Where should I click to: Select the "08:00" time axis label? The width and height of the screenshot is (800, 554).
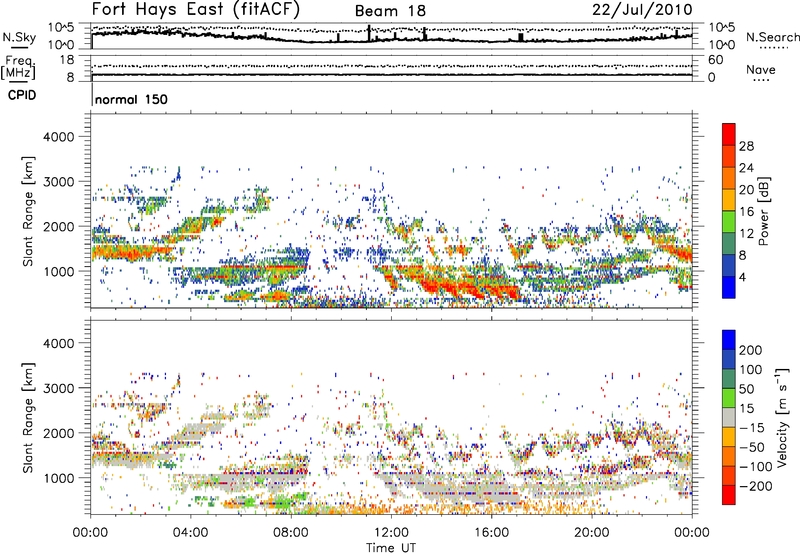click(291, 533)
